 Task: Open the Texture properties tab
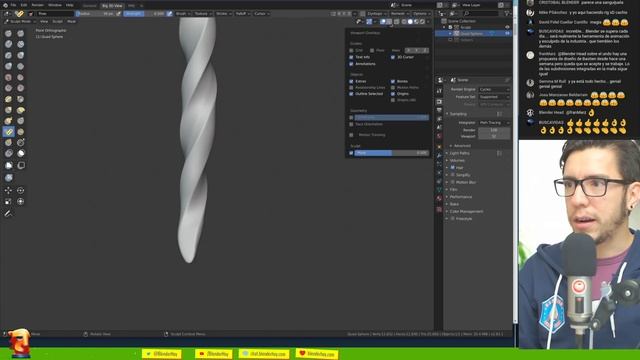point(439,209)
